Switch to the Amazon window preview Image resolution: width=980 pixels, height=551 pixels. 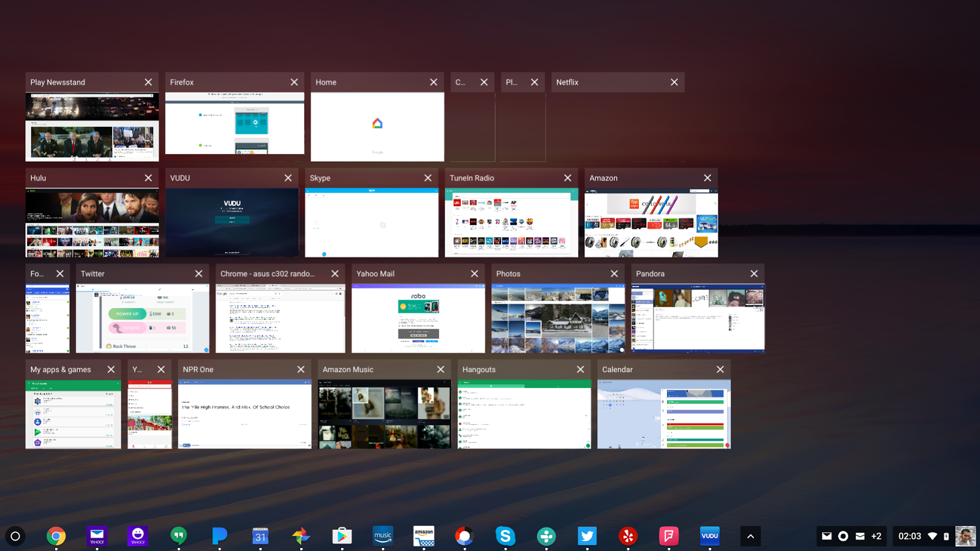pos(651,212)
